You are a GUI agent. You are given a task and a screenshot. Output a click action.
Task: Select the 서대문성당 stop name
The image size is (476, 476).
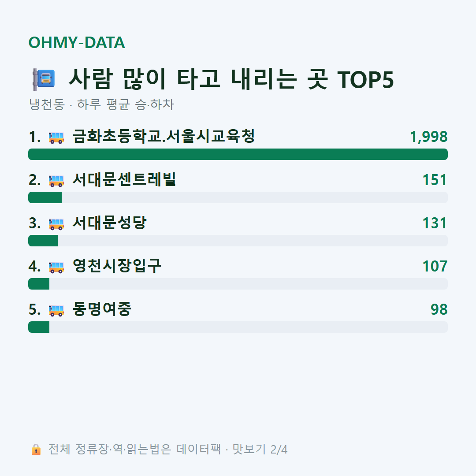(x=110, y=223)
